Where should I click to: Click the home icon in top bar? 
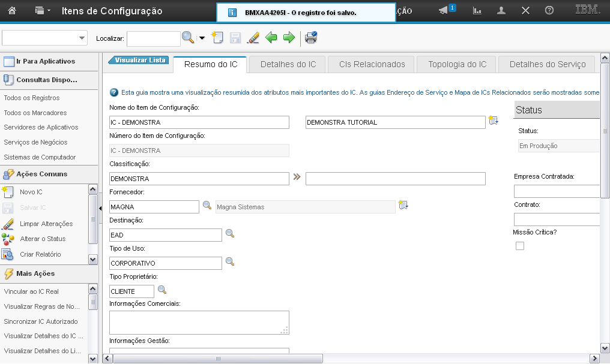coord(11,11)
